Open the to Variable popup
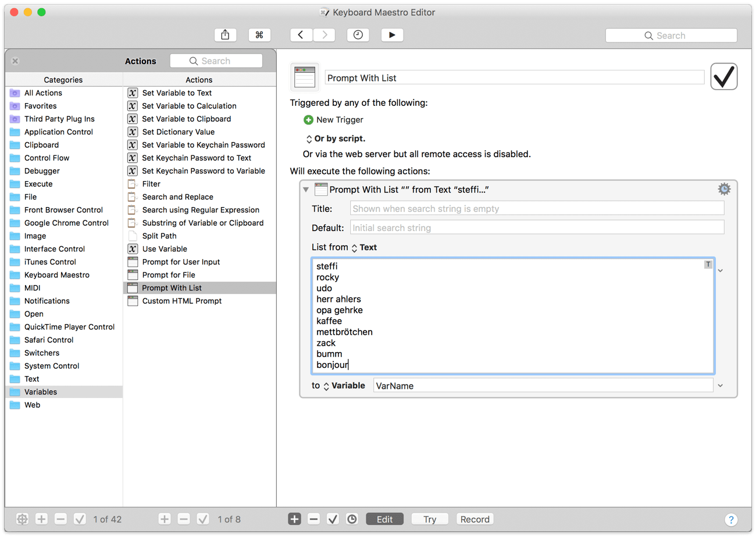Image resolution: width=756 pixels, height=536 pixels. click(x=344, y=385)
